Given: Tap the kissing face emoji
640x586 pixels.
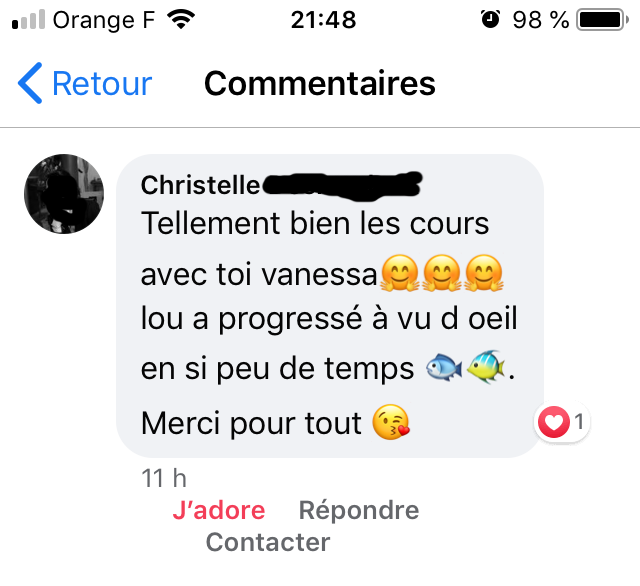Looking at the screenshot, I should pyautogui.click(x=391, y=422).
